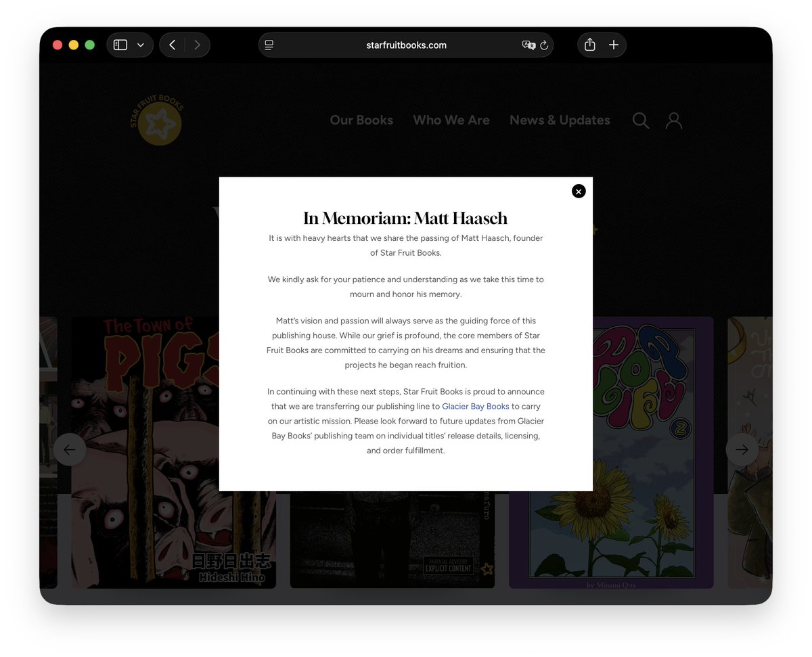Image resolution: width=812 pixels, height=657 pixels.
Task: Toggle the Safari sidebar
Action: pos(120,45)
